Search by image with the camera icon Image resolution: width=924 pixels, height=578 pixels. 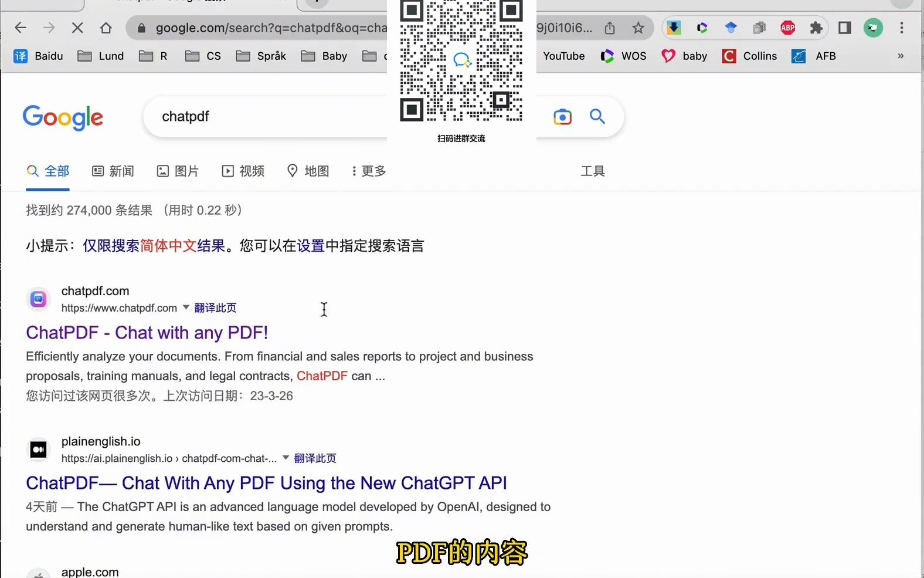point(562,117)
